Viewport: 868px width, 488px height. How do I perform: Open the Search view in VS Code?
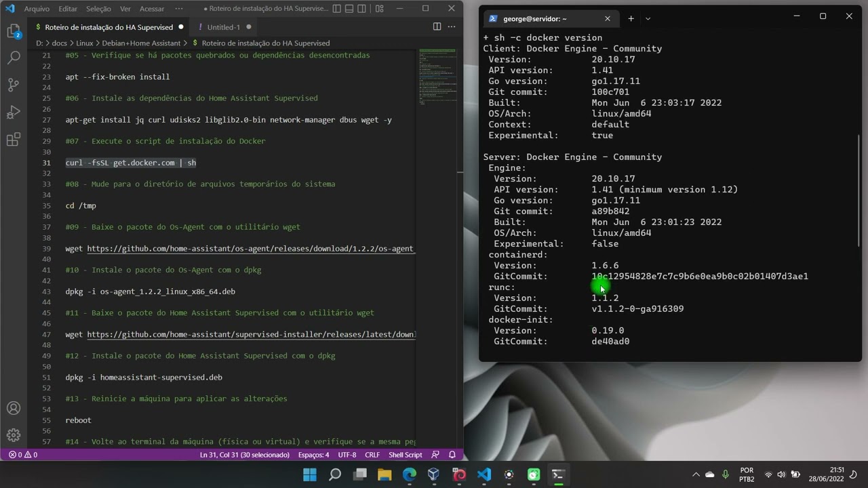(14, 58)
